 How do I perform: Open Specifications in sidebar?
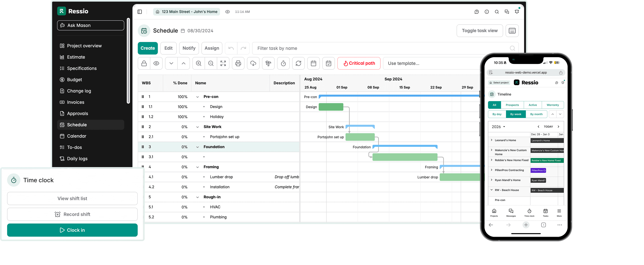pos(91,69)
